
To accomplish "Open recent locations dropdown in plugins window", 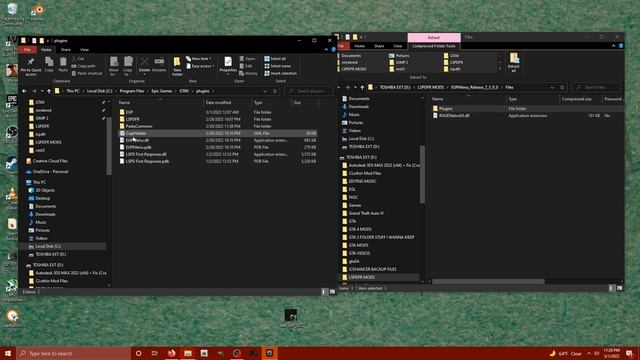I will [x=42, y=91].
